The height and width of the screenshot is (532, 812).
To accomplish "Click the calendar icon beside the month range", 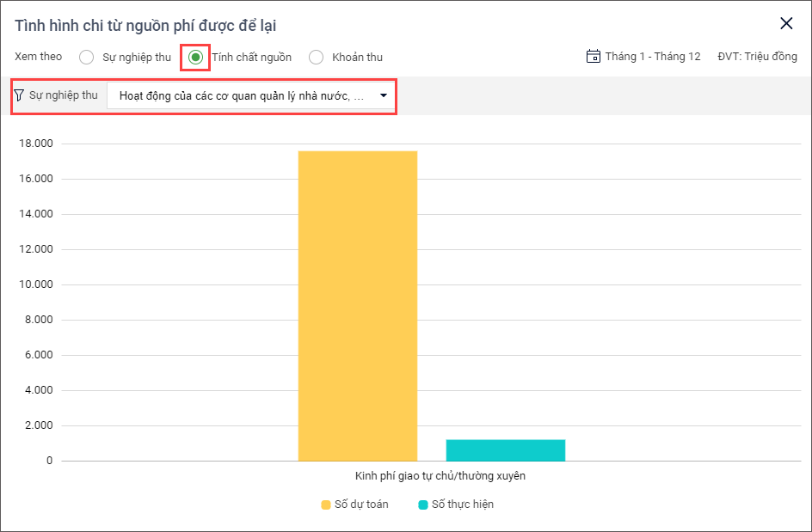I will [593, 57].
